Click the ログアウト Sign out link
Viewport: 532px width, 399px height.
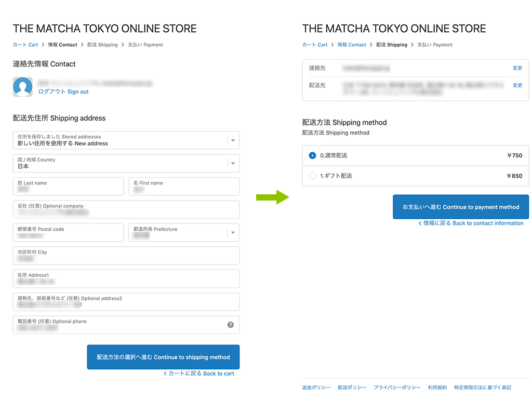pos(63,92)
